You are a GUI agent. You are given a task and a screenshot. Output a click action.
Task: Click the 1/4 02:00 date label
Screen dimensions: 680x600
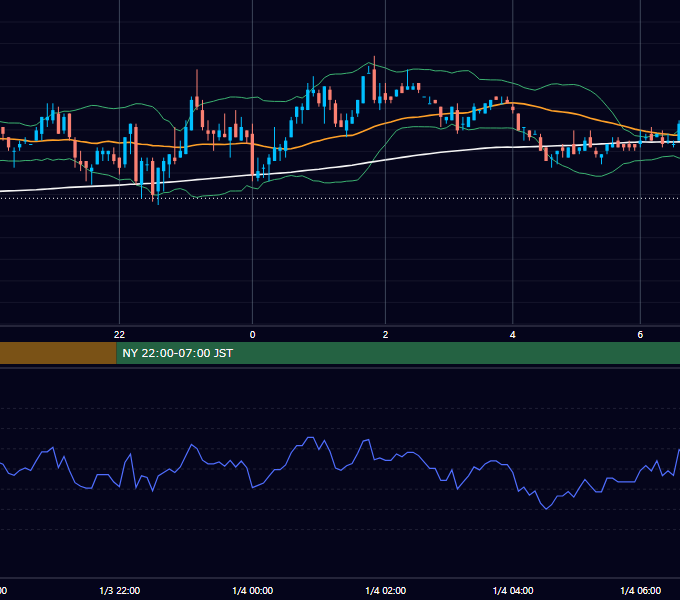click(x=386, y=590)
